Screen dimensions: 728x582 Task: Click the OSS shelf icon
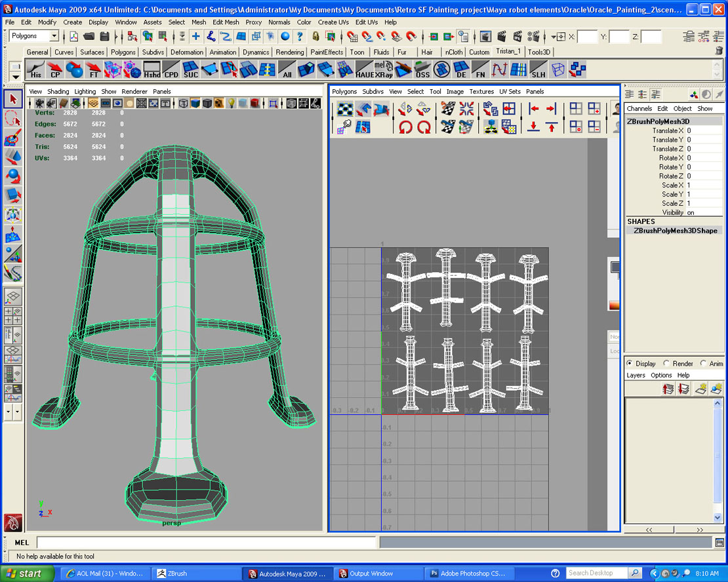pyautogui.click(x=422, y=69)
